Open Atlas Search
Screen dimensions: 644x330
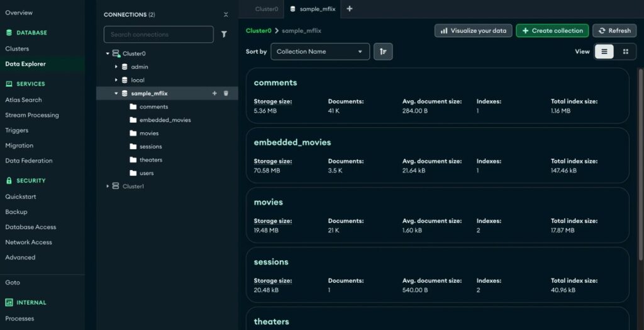[x=23, y=100]
